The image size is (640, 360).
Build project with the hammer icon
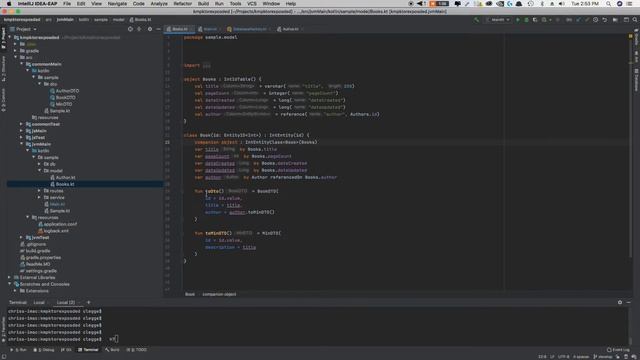[476, 20]
